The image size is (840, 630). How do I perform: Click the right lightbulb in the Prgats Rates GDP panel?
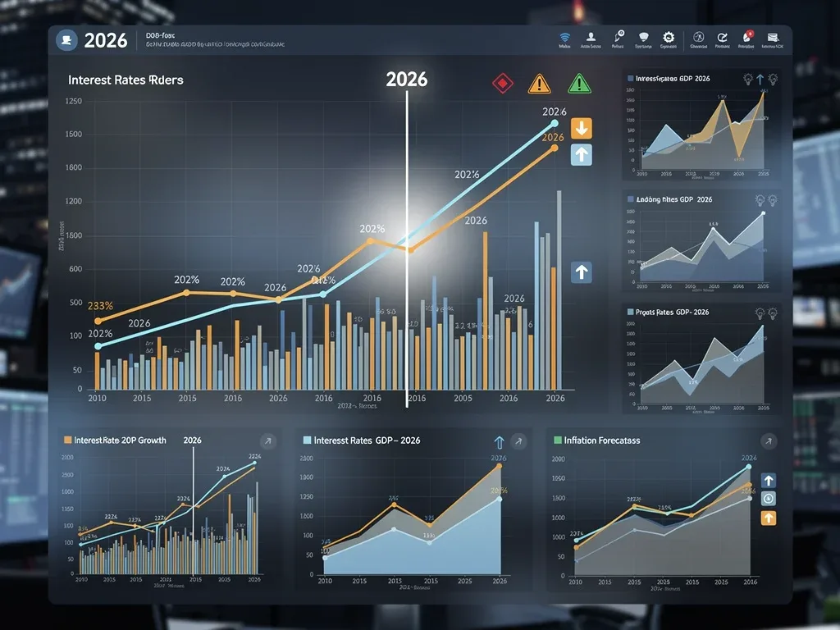773,313
